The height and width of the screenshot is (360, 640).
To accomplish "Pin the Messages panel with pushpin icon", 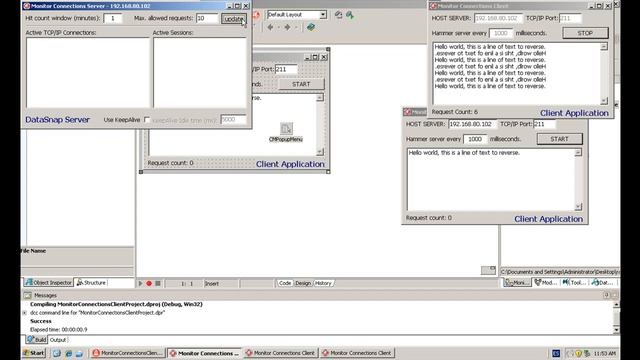I will coord(607,295).
